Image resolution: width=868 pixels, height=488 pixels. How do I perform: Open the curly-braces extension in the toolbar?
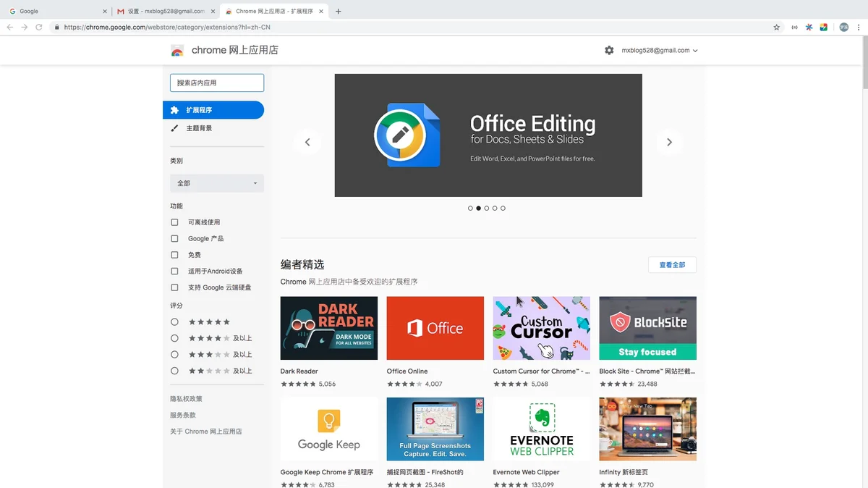(x=795, y=28)
